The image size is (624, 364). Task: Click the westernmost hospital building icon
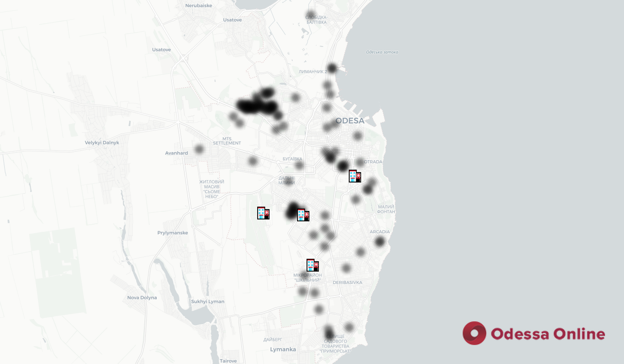(x=263, y=213)
